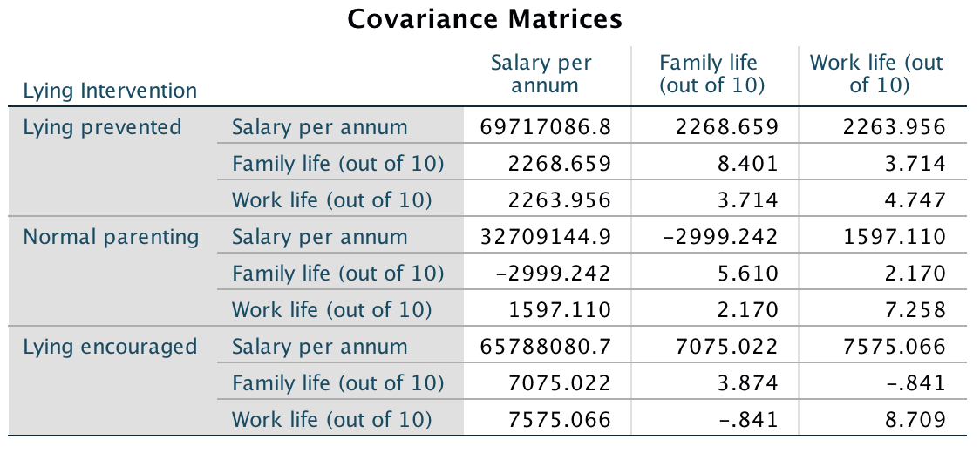The width and height of the screenshot is (980, 453).
Task: Select the cell containing 32709144.9
Action: pos(546,237)
